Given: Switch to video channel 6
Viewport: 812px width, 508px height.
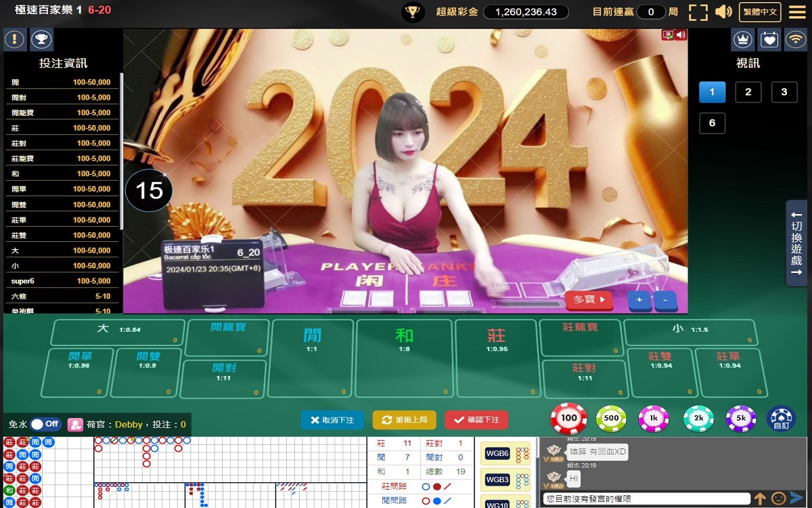Looking at the screenshot, I should point(712,123).
